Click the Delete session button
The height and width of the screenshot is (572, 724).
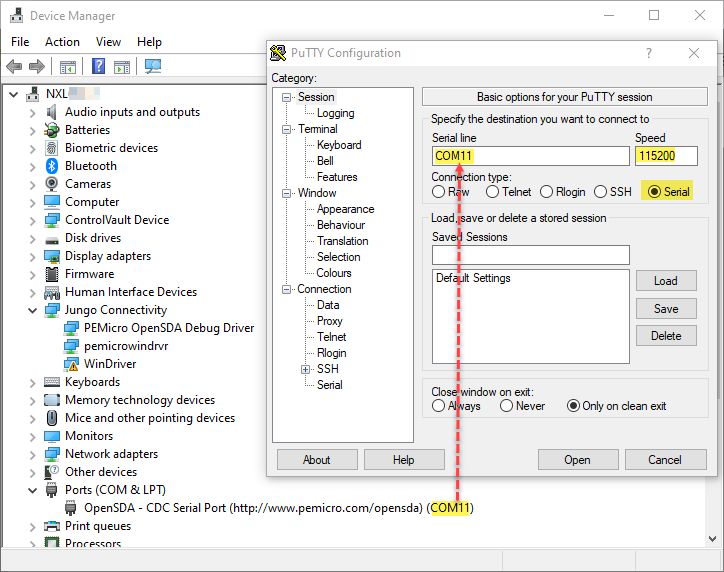666,336
